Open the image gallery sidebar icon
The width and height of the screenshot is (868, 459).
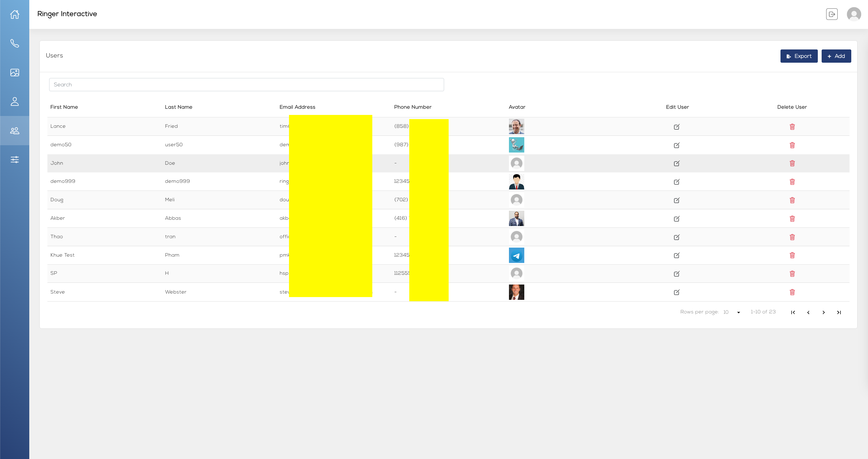coord(15,72)
